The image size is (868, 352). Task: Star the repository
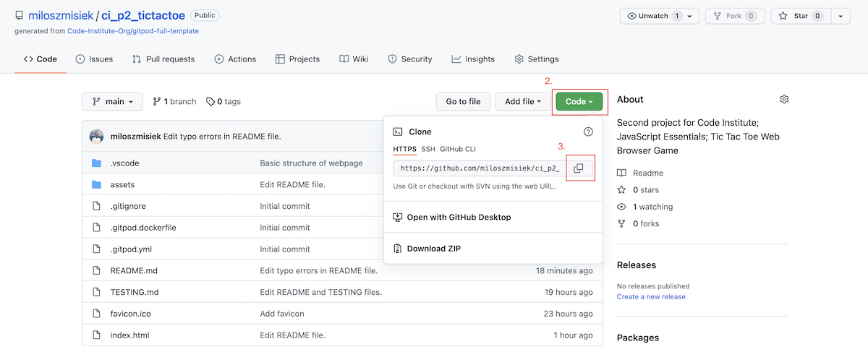pos(801,16)
